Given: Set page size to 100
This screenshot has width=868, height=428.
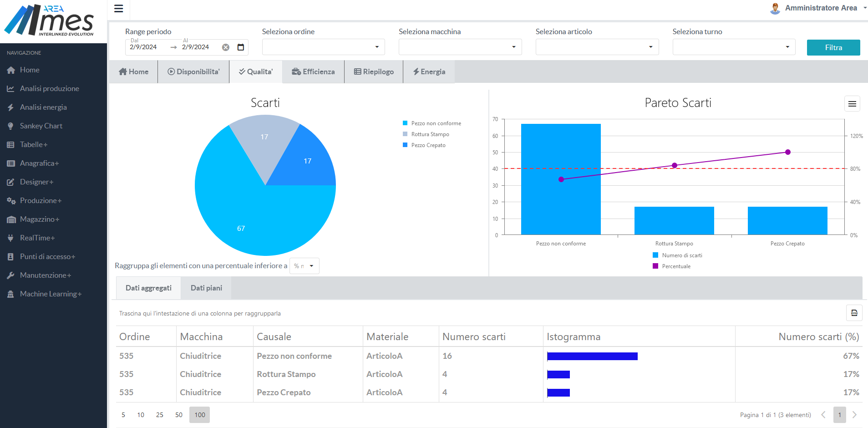Looking at the screenshot, I should [x=200, y=415].
